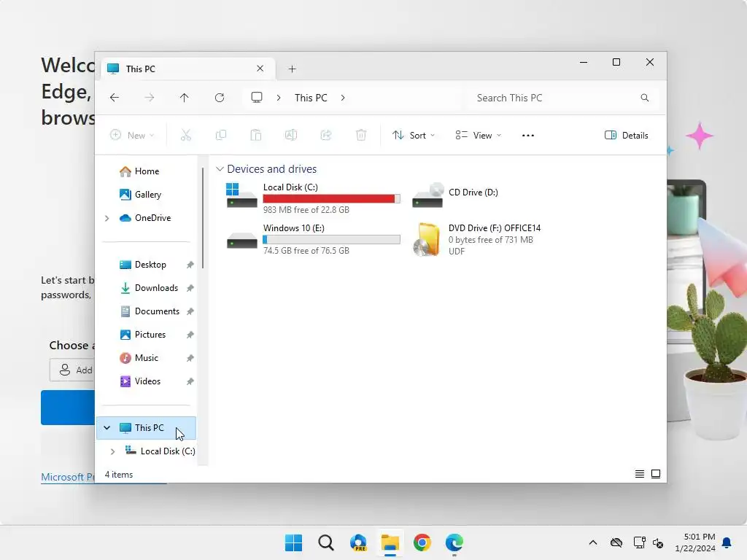Refresh the This PC view

coord(219,98)
